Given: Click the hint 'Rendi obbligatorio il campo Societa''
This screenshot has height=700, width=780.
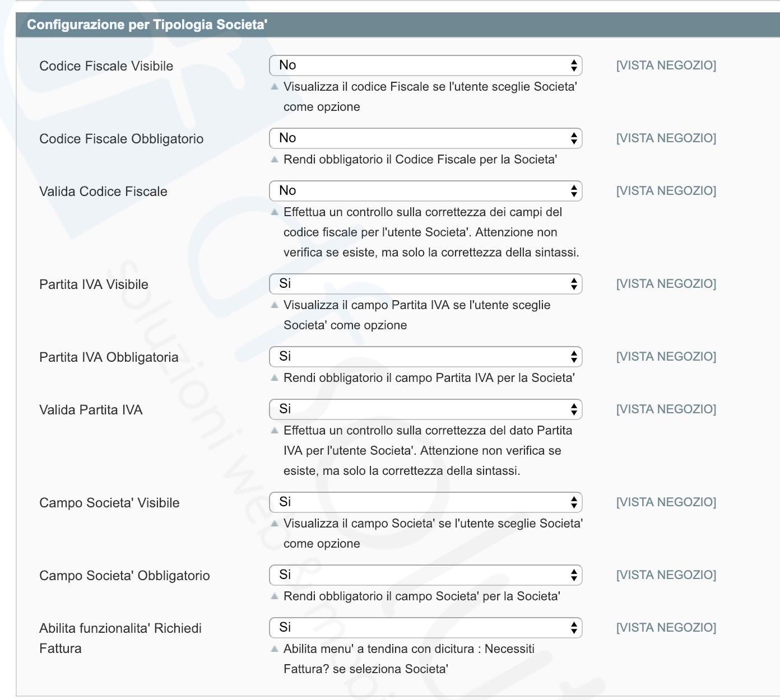Looking at the screenshot, I should (x=422, y=596).
